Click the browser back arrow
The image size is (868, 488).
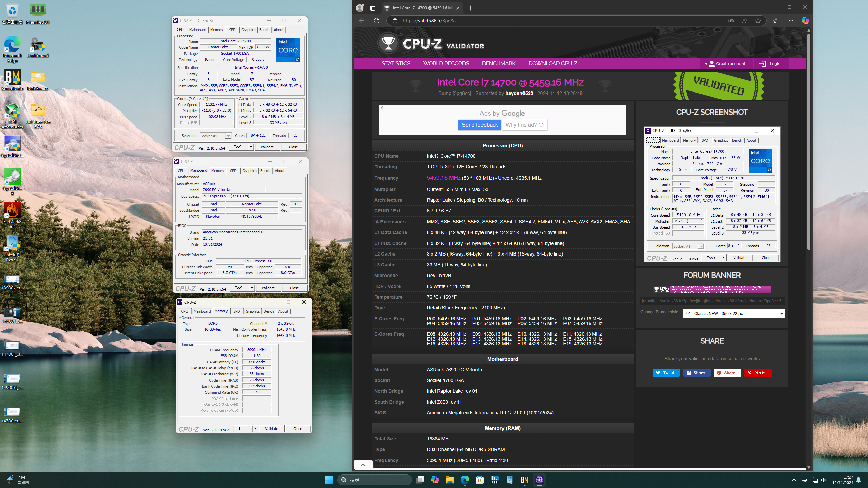362,21
